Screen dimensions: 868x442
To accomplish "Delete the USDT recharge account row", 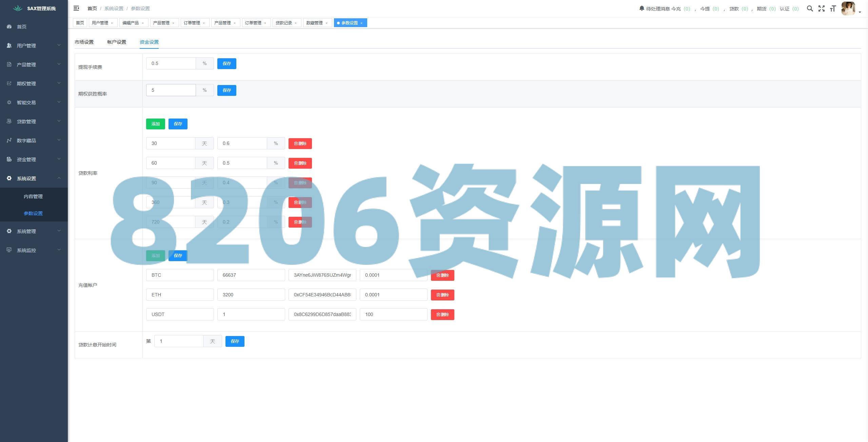I will pyautogui.click(x=442, y=315).
